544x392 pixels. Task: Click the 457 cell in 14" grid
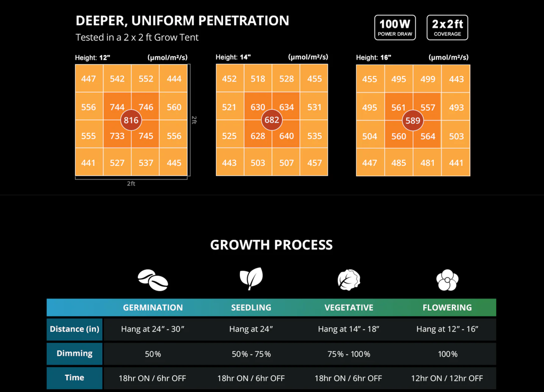(x=315, y=163)
